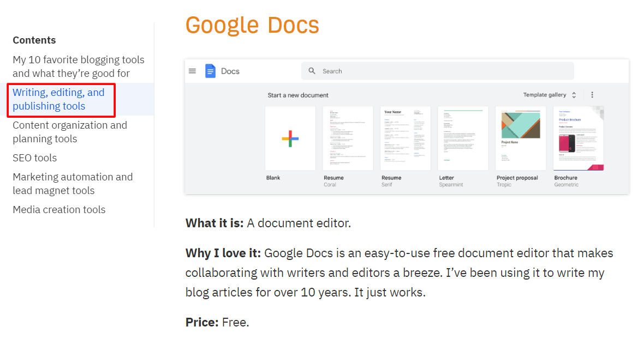Click the 'Serif' template subtitle
Viewport: 644px width, 339px height.
click(x=387, y=185)
